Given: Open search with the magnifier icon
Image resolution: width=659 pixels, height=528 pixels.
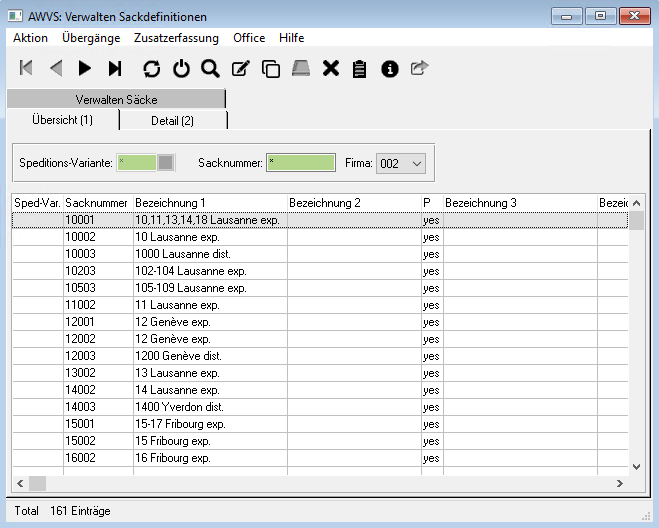Looking at the screenshot, I should tap(210, 68).
